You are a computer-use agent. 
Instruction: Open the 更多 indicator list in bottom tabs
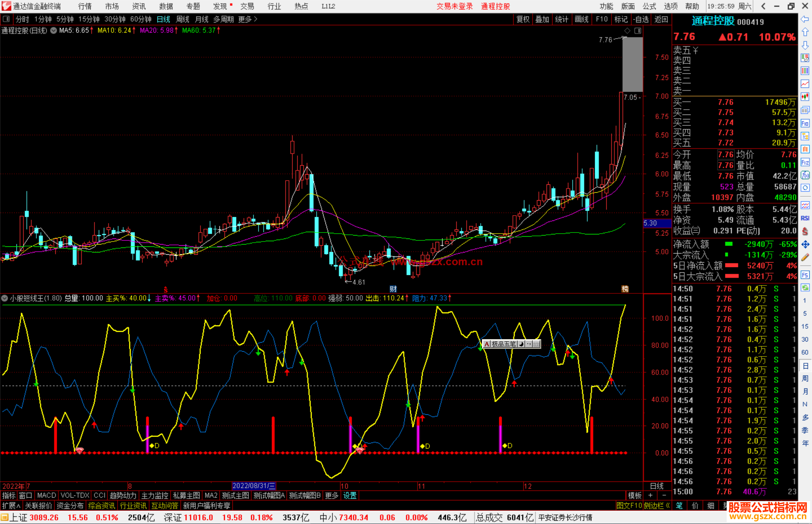(332, 495)
